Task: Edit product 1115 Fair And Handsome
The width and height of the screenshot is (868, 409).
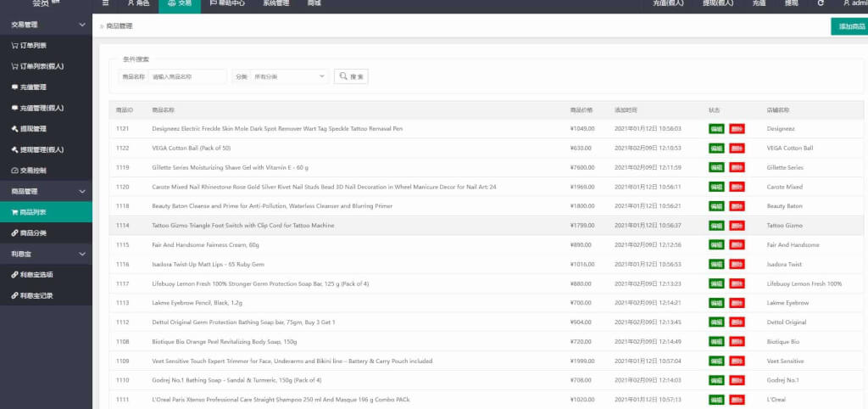Action: (x=716, y=245)
